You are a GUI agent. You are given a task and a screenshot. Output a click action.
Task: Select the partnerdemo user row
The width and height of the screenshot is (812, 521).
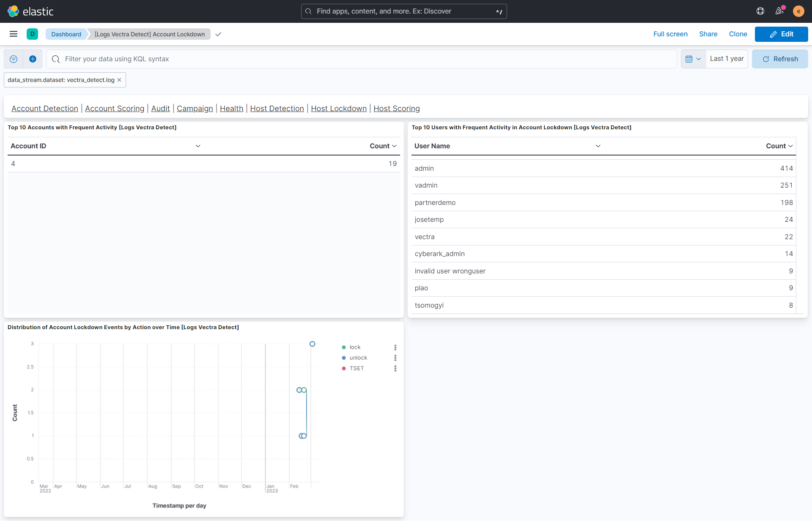604,203
